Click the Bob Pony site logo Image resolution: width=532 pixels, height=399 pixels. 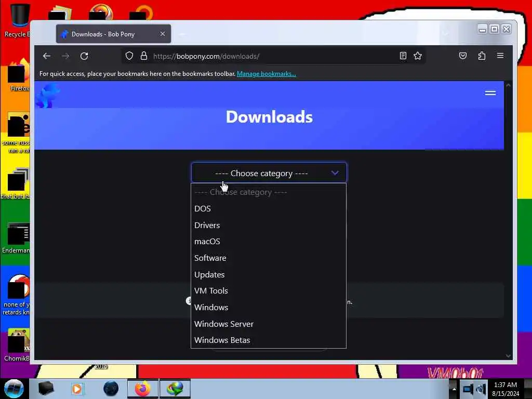(47, 96)
